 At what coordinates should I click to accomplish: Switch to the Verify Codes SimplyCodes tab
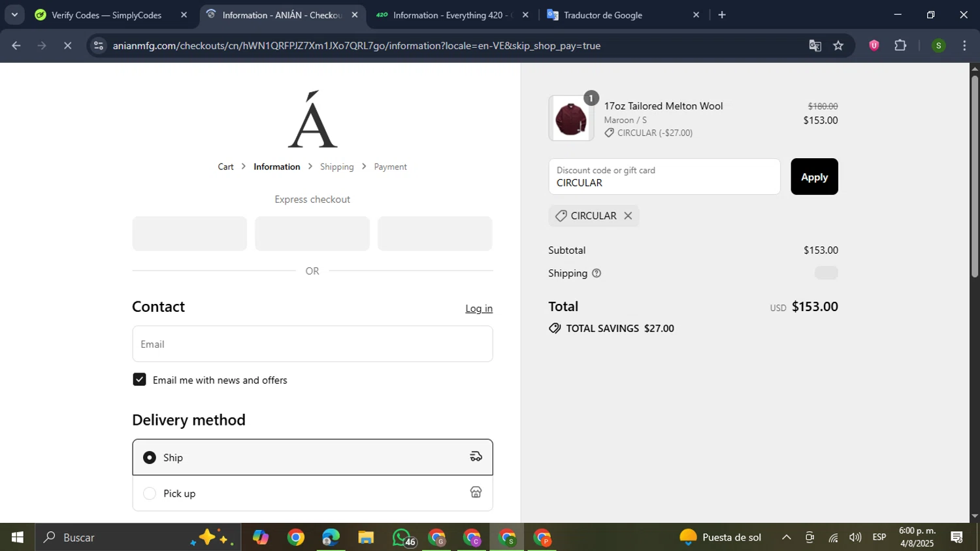106,14
